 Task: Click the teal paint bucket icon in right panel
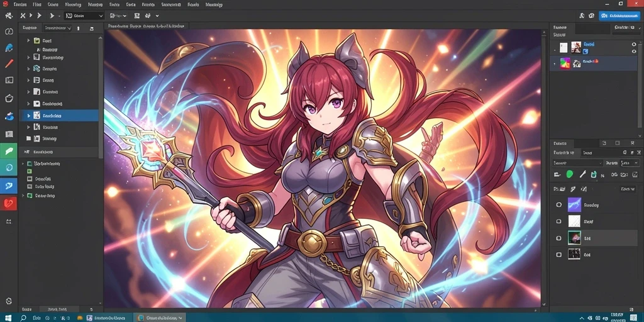tap(594, 175)
